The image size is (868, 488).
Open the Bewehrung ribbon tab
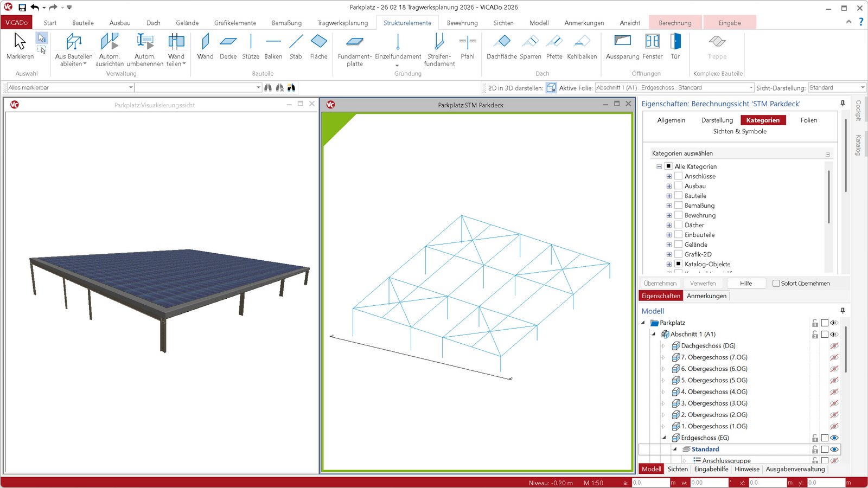(x=462, y=23)
